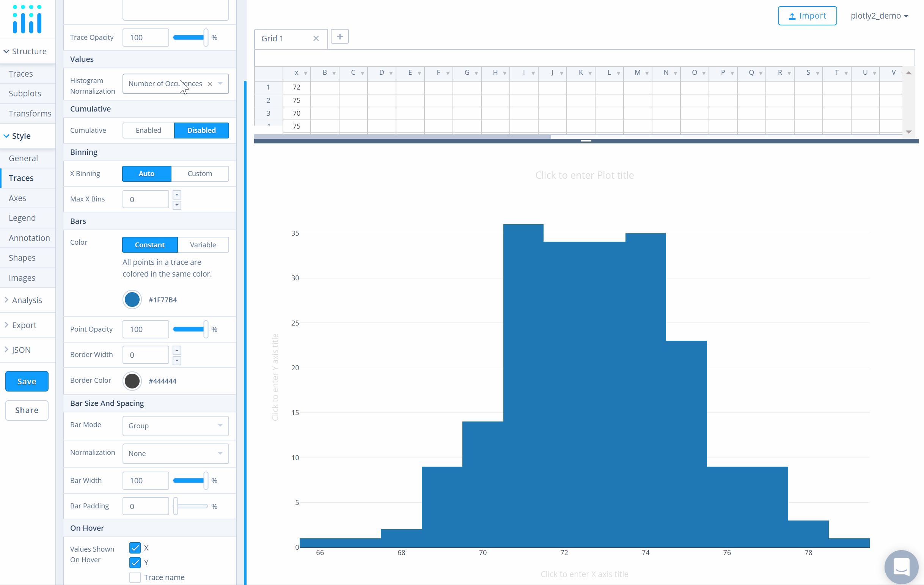
Task: Click the Import button
Action: (x=807, y=16)
